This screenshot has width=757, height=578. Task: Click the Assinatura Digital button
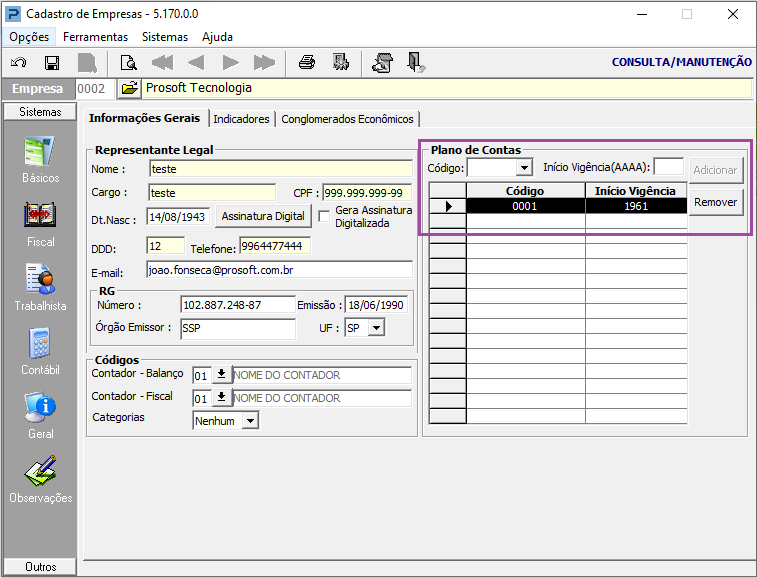point(263,216)
